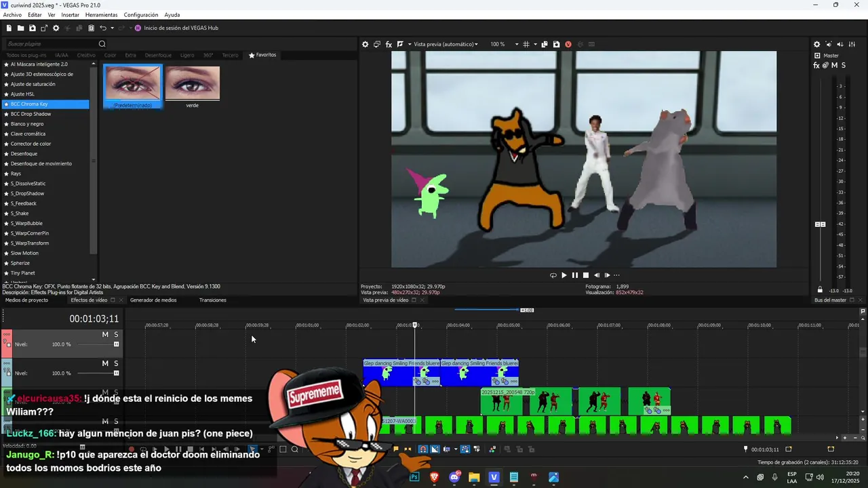Open Brave browser from the taskbar
Screen dimensions: 868x488
pyautogui.click(x=435, y=477)
